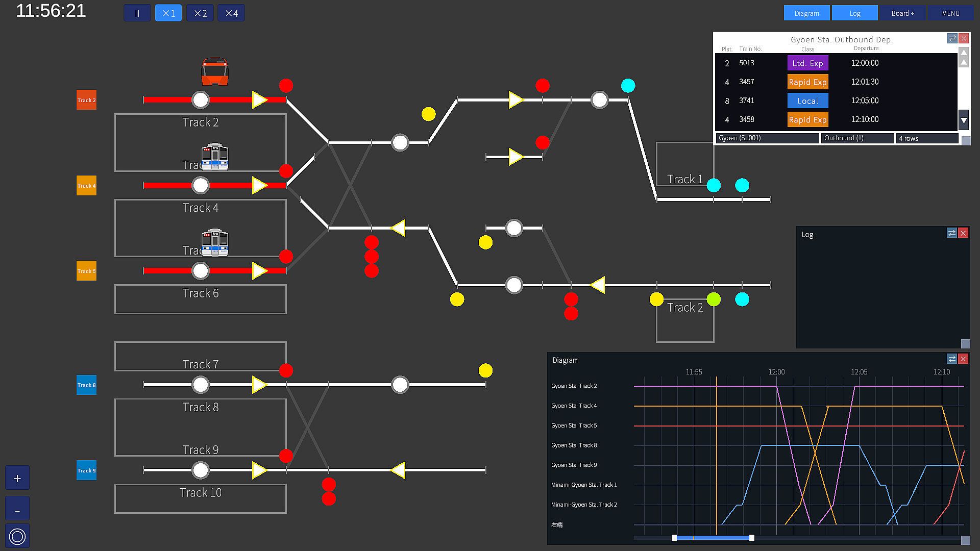Toggle the white node on Track 4 line
Viewport: 980px width, 551px height.
point(201,185)
